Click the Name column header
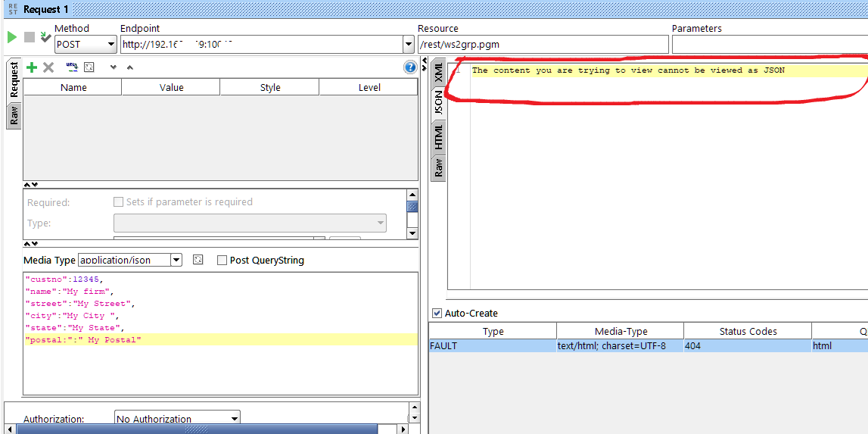Viewport: 868px width, 434px height. (x=73, y=88)
